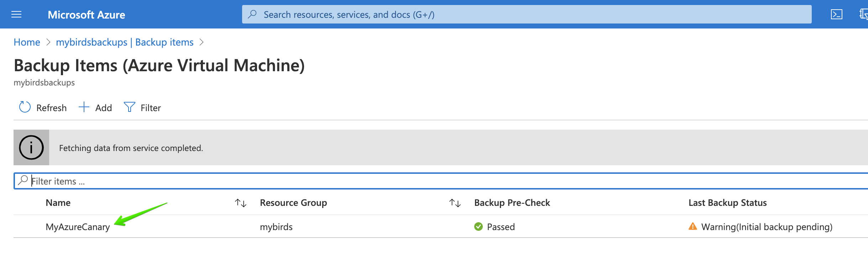Click the mybirds resource group cell
The image size is (868, 260).
276,227
